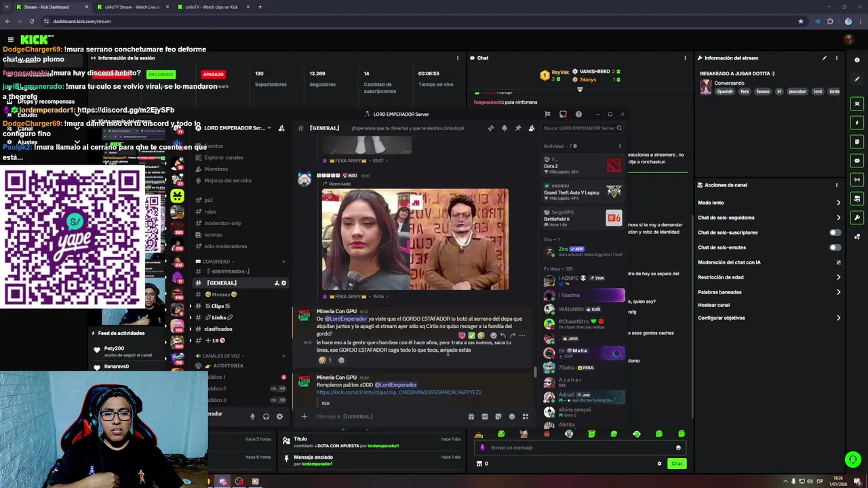The height and width of the screenshot is (488, 868).
Task: Click ENCENDIDO green status button
Action: (x=161, y=74)
